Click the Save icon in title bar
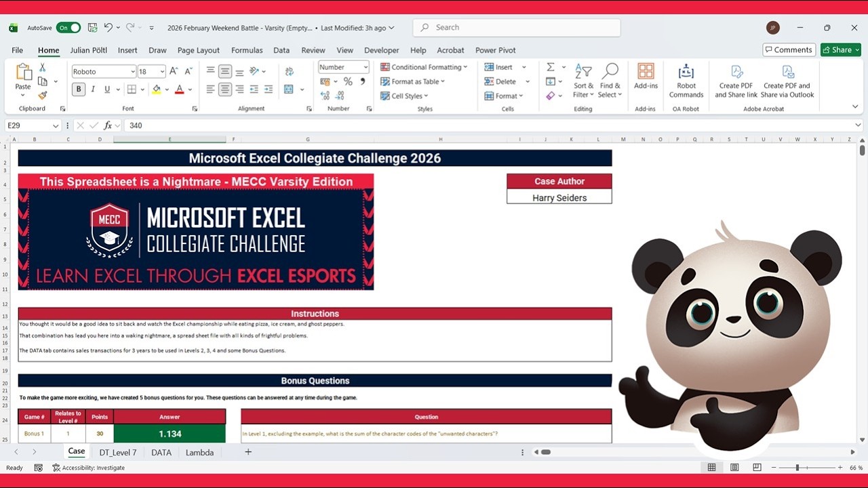This screenshot has width=868, height=488. [92, 28]
